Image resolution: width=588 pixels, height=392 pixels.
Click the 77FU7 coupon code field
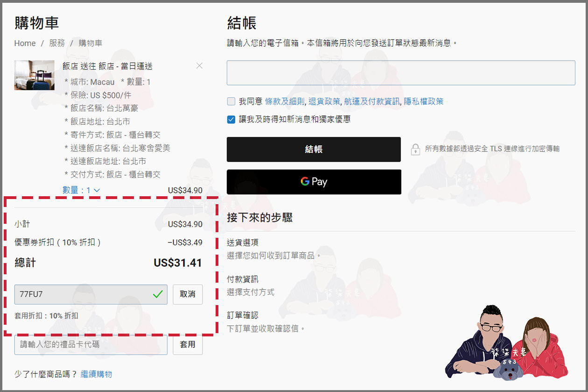(84, 294)
